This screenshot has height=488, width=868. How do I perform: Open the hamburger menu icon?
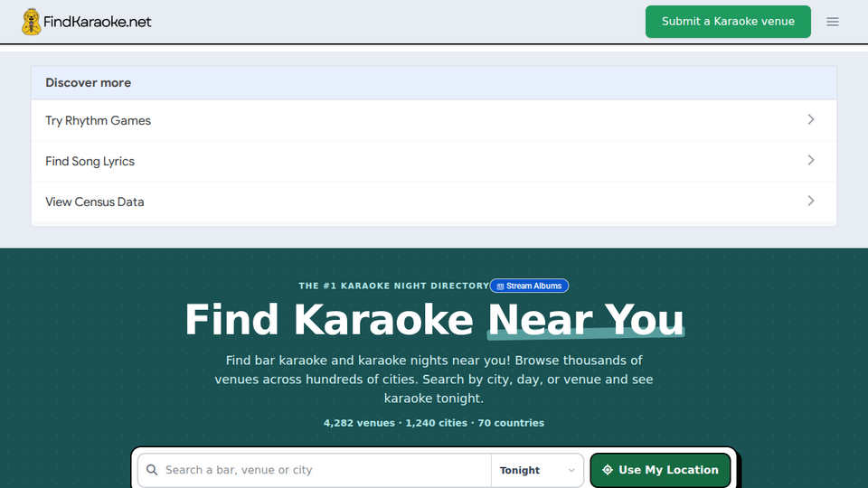pyautogui.click(x=833, y=22)
